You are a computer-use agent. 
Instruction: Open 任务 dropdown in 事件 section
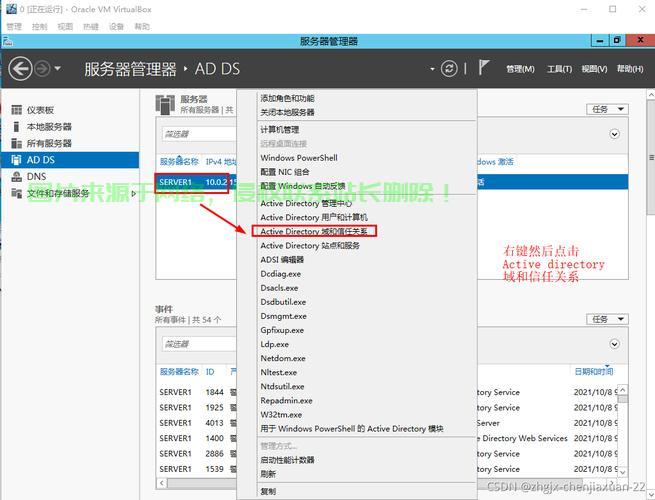pos(607,319)
